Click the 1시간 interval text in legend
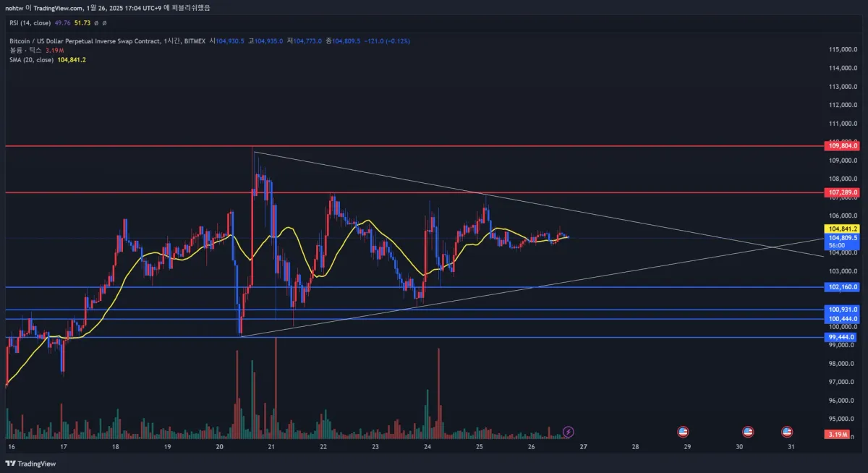Image resolution: width=868 pixels, height=473 pixels. [x=171, y=41]
